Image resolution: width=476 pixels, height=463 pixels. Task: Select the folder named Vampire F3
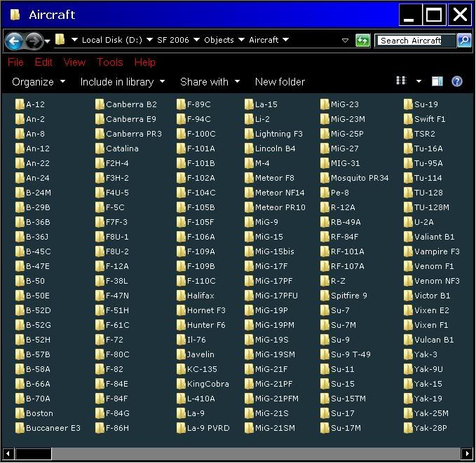pos(432,251)
